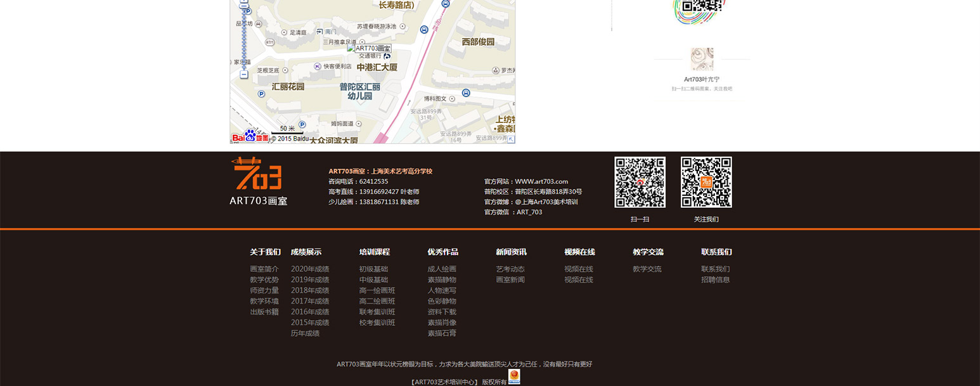Click the parking icon near 姆妈面道

tap(302, 124)
